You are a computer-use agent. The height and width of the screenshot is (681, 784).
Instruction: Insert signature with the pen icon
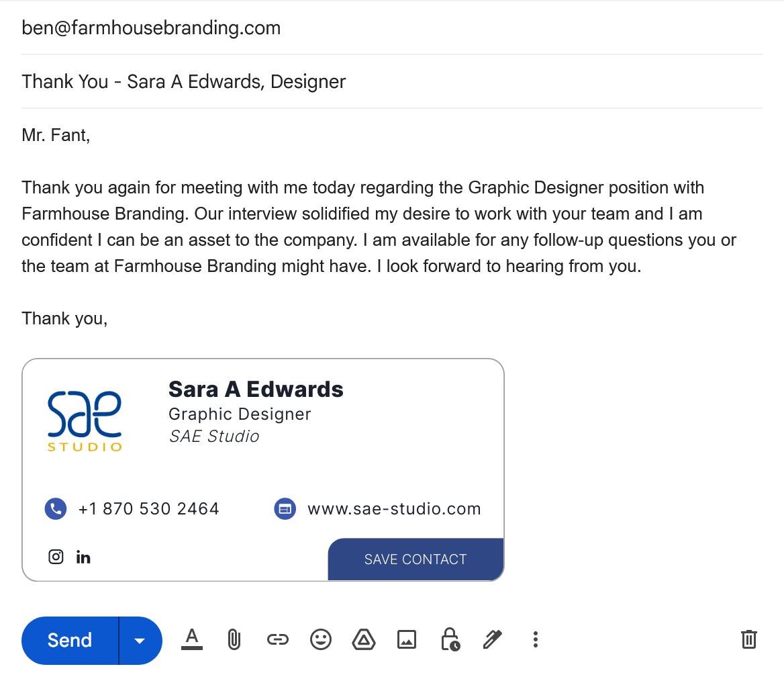pyautogui.click(x=493, y=639)
